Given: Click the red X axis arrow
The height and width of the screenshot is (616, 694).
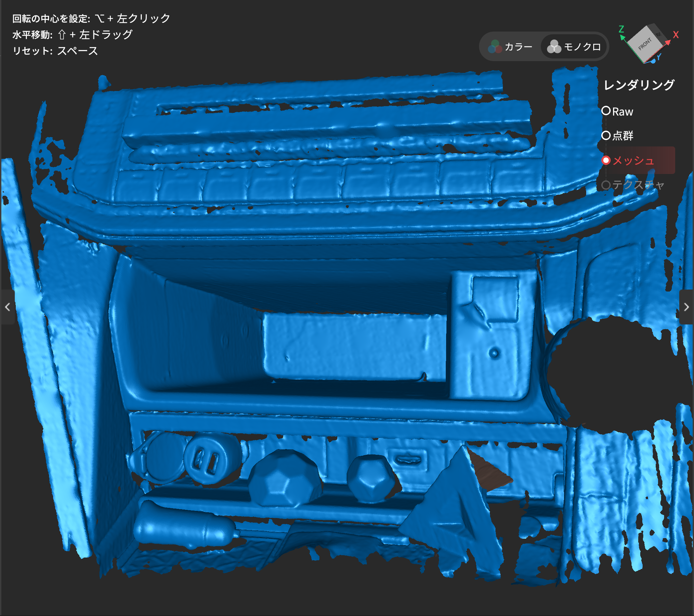Looking at the screenshot, I should pos(667,42).
